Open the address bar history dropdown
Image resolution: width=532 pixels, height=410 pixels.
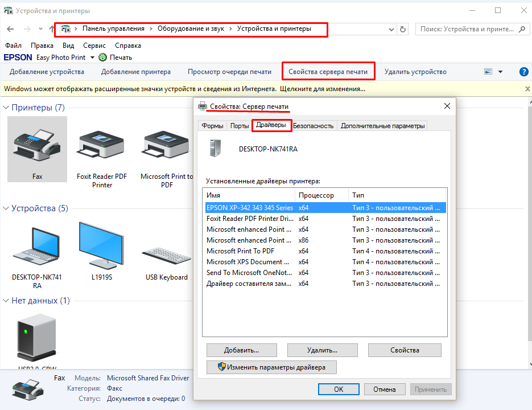pyautogui.click(x=391, y=30)
